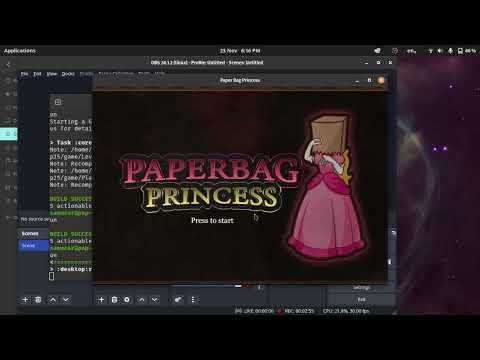Open the Applications menu

(x=20, y=51)
